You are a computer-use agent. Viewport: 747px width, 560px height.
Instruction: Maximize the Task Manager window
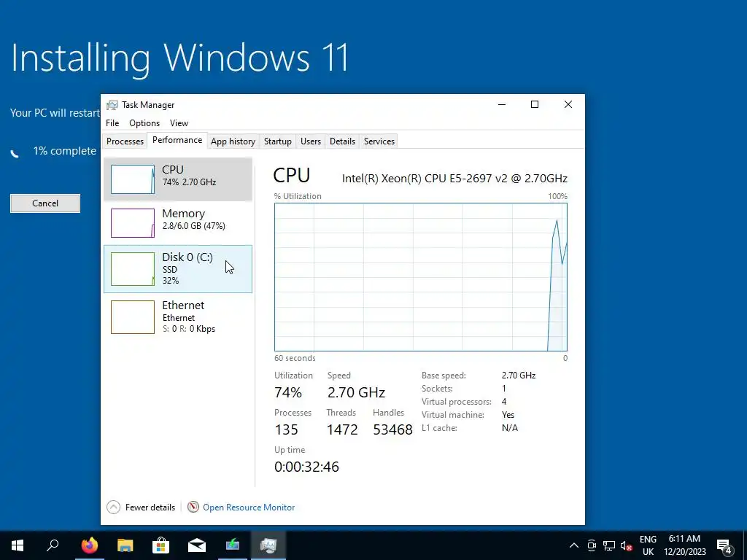[x=535, y=105]
